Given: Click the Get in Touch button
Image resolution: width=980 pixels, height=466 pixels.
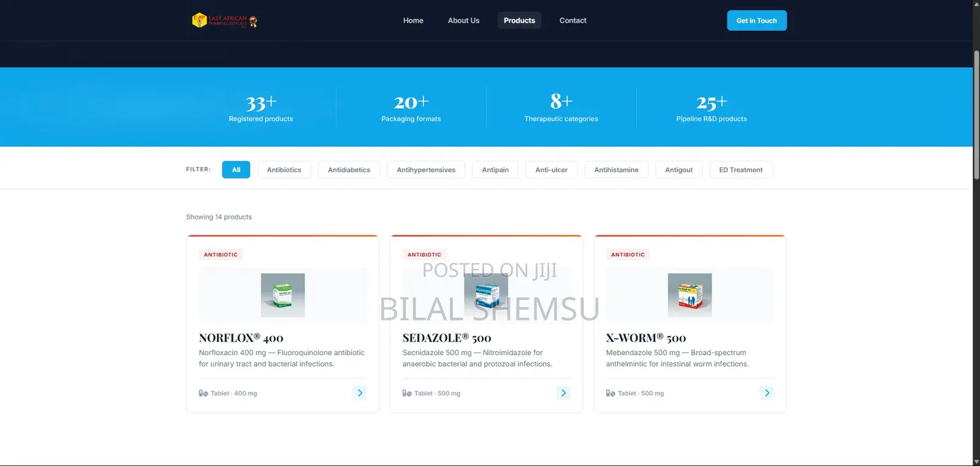Looking at the screenshot, I should point(757,20).
